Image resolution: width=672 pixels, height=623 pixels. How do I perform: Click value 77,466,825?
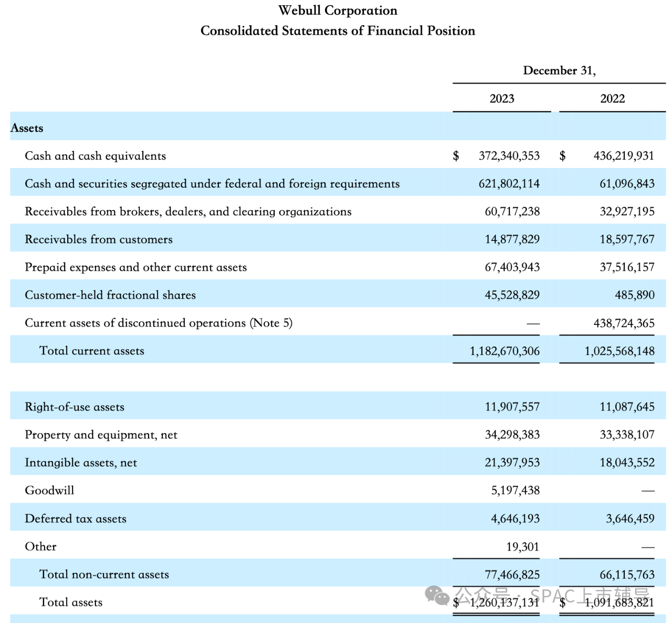click(x=512, y=575)
